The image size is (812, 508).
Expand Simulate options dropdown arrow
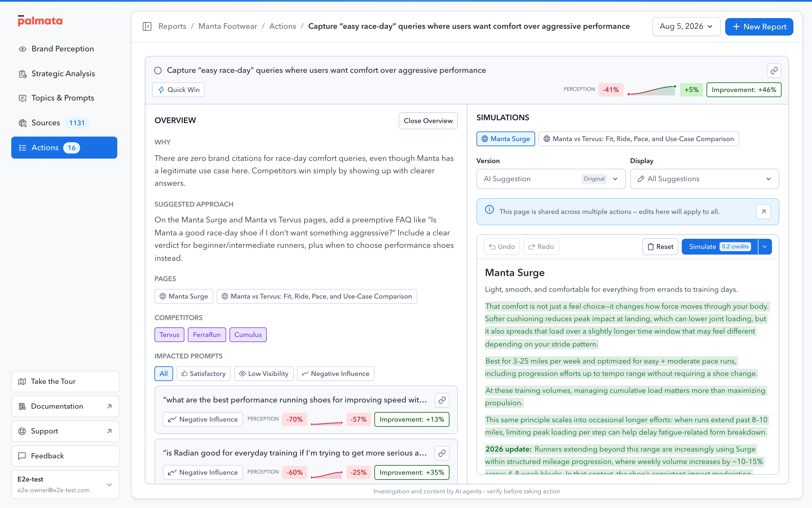[x=765, y=247]
